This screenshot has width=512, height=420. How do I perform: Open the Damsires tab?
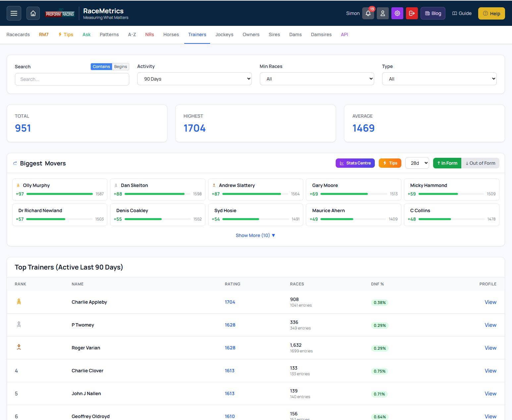(x=321, y=34)
